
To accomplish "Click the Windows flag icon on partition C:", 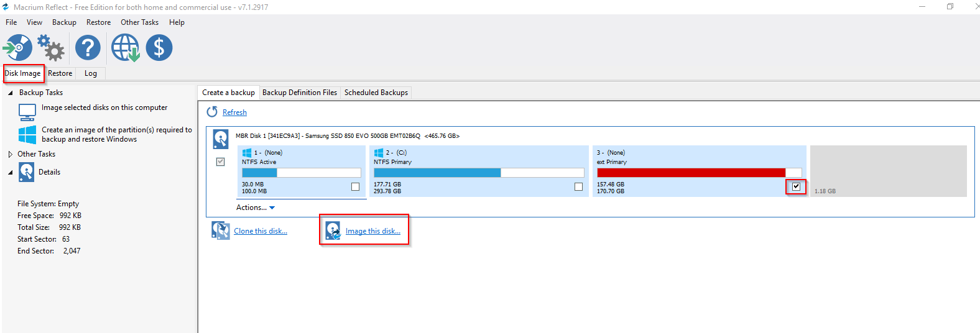I will tap(379, 152).
